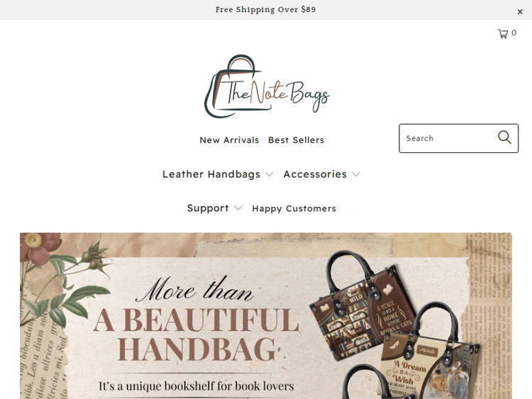Open New Arrivals page
This screenshot has width=532, height=399.
(229, 140)
